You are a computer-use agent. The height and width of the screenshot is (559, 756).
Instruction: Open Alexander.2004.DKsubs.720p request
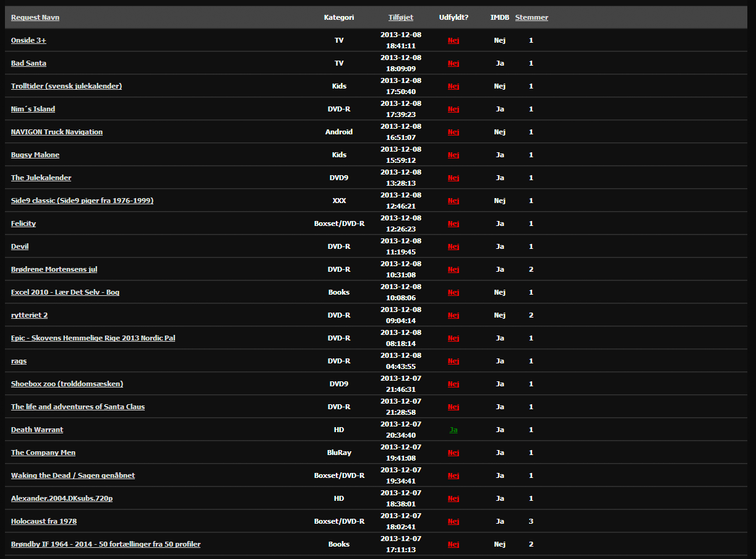coord(62,498)
